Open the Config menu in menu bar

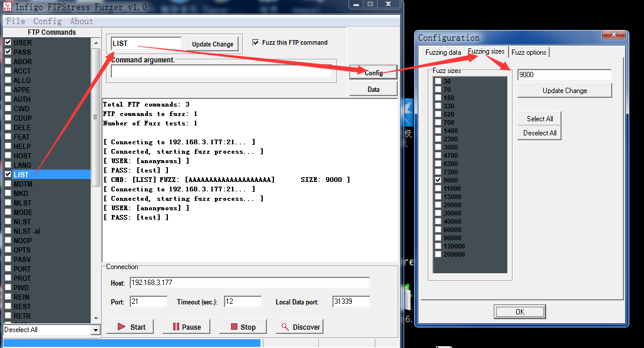point(47,21)
